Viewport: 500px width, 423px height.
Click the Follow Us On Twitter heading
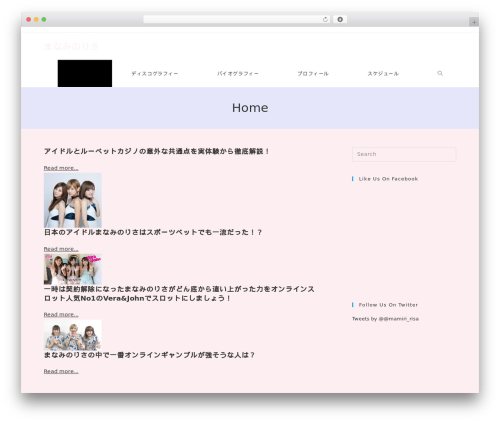[388, 305]
